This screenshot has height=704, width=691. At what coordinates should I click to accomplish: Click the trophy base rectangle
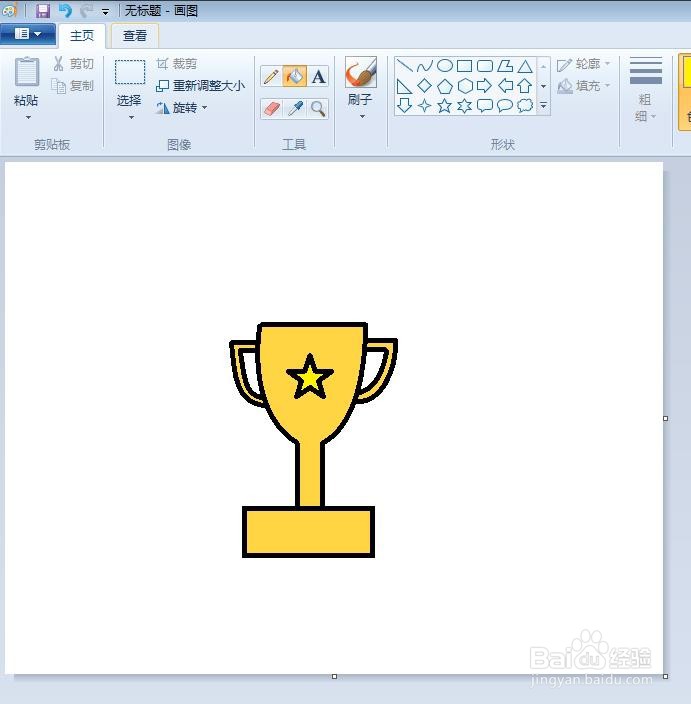click(x=308, y=532)
